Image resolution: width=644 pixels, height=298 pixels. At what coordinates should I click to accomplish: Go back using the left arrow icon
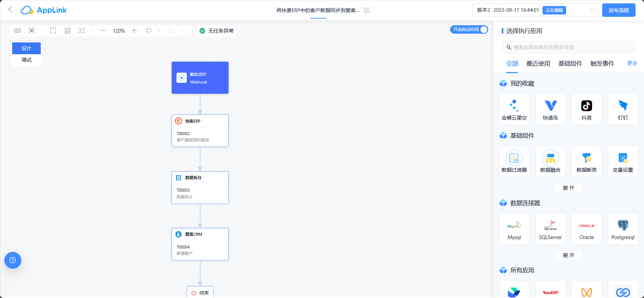tap(10, 10)
